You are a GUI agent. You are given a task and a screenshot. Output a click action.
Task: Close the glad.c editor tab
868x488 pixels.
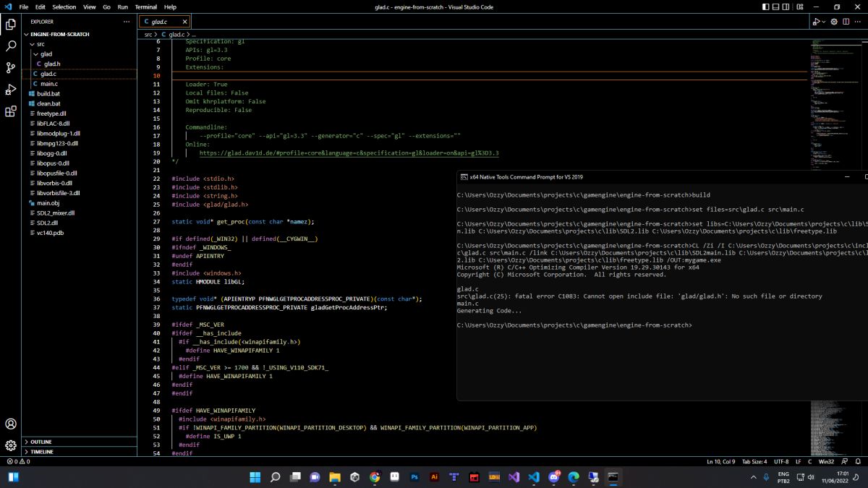(184, 22)
